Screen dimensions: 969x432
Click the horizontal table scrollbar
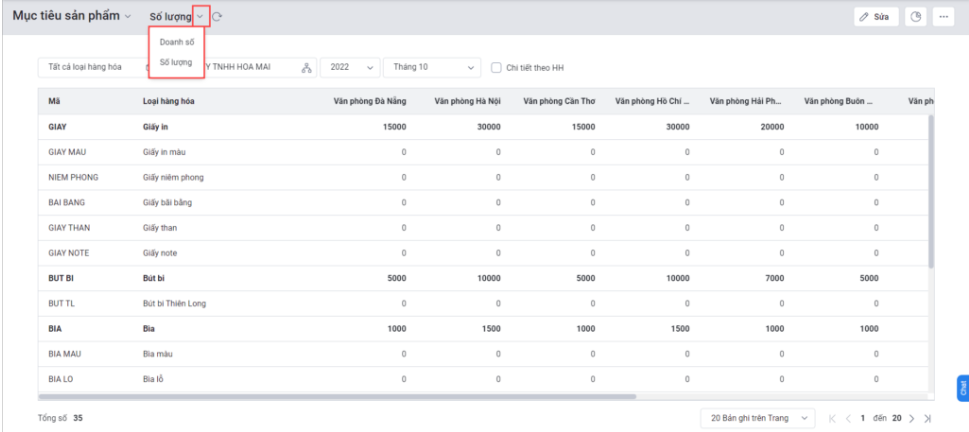(x=337, y=397)
